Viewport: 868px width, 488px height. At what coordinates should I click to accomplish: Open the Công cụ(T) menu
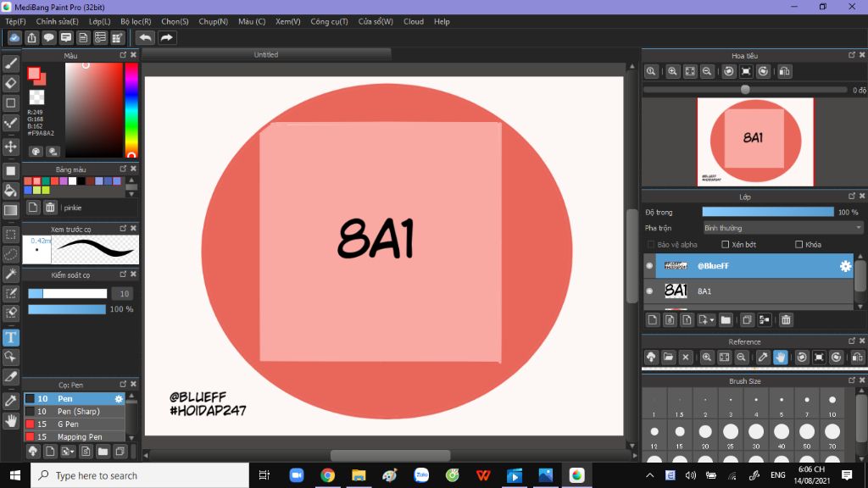329,21
